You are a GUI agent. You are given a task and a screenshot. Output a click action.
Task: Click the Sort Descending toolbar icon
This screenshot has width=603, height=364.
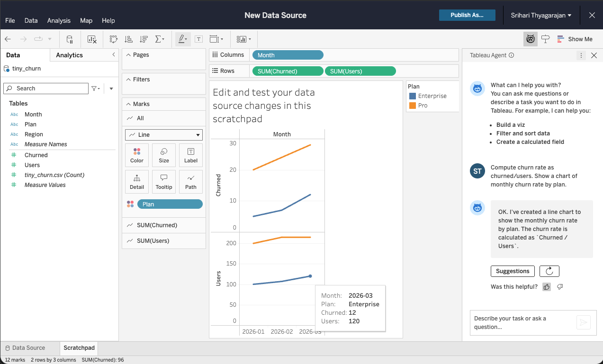144,39
